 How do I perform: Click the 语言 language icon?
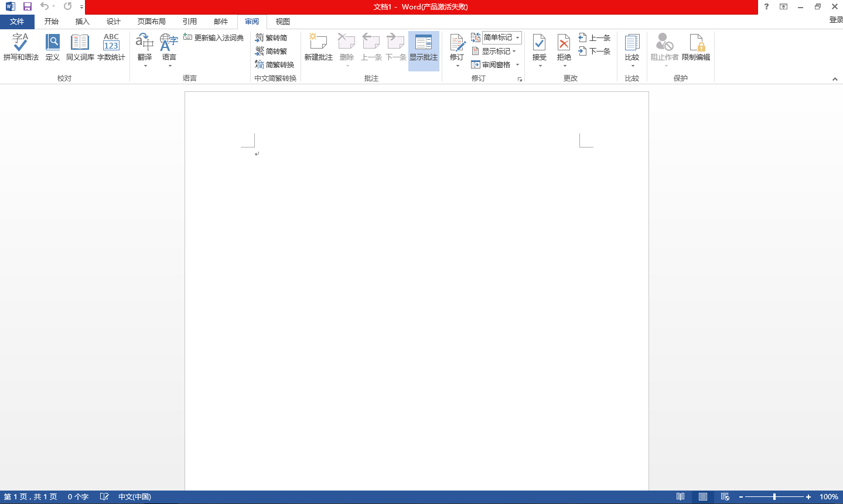tap(169, 42)
